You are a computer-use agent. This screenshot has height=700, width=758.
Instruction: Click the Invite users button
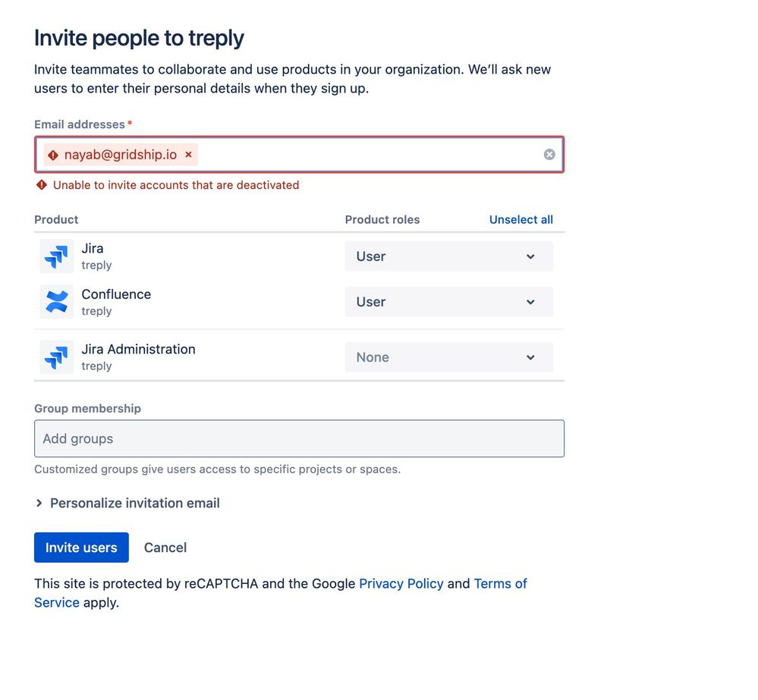point(81,548)
